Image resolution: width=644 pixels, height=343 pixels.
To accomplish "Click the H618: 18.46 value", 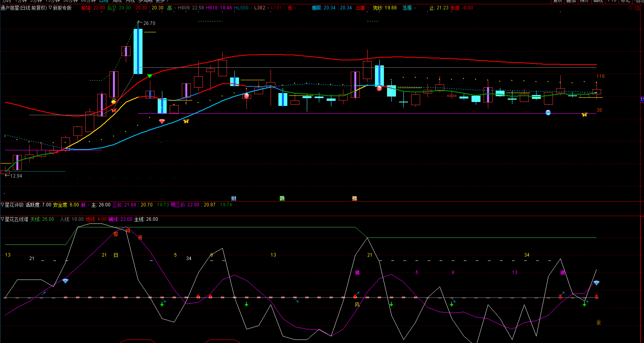I will coord(219,8).
